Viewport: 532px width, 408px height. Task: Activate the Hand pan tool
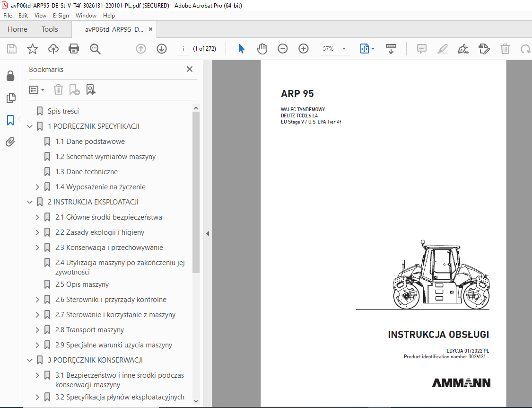[x=262, y=49]
